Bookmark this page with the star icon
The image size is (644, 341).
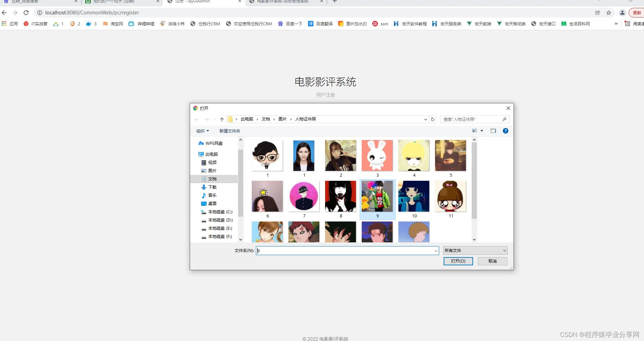coord(609,13)
